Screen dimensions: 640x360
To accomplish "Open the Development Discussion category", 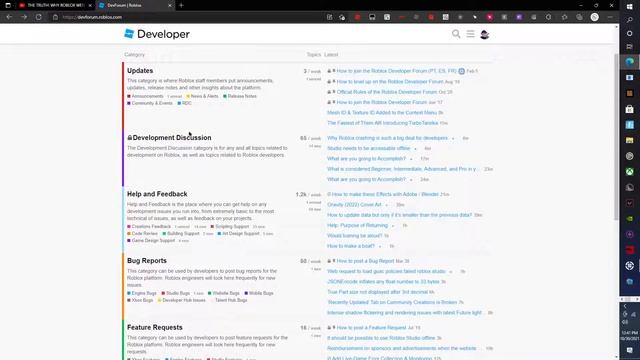I will point(172,138).
